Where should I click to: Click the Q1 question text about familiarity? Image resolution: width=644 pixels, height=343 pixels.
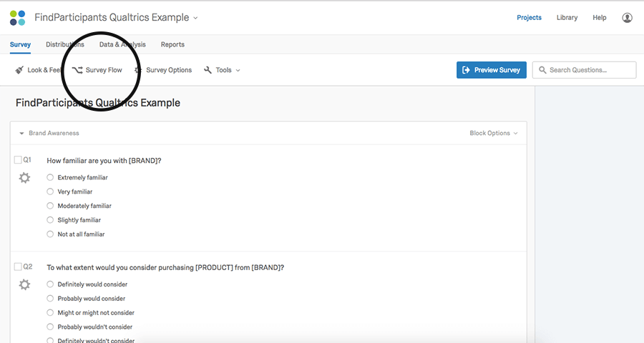[104, 160]
